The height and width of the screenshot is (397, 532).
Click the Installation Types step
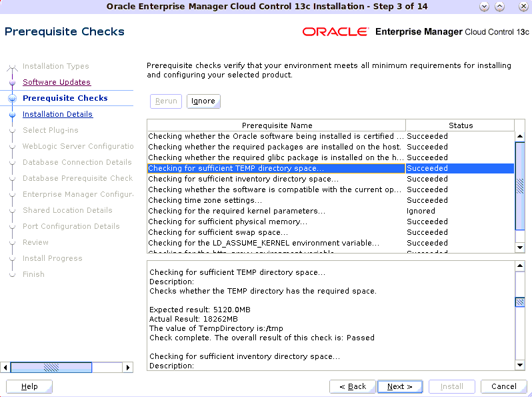pos(55,66)
